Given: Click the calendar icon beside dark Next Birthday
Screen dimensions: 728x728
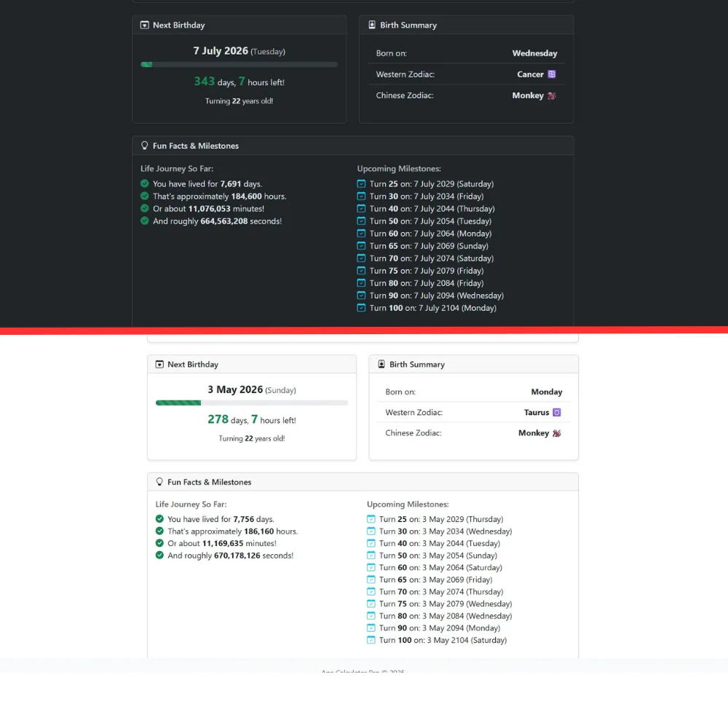Looking at the screenshot, I should pos(144,25).
